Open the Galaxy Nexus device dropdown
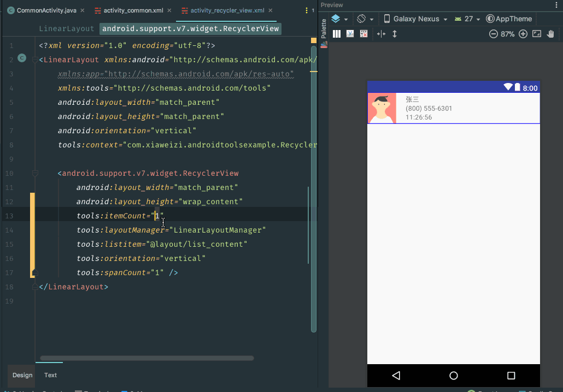Viewport: 563px width, 392px height. click(x=415, y=19)
